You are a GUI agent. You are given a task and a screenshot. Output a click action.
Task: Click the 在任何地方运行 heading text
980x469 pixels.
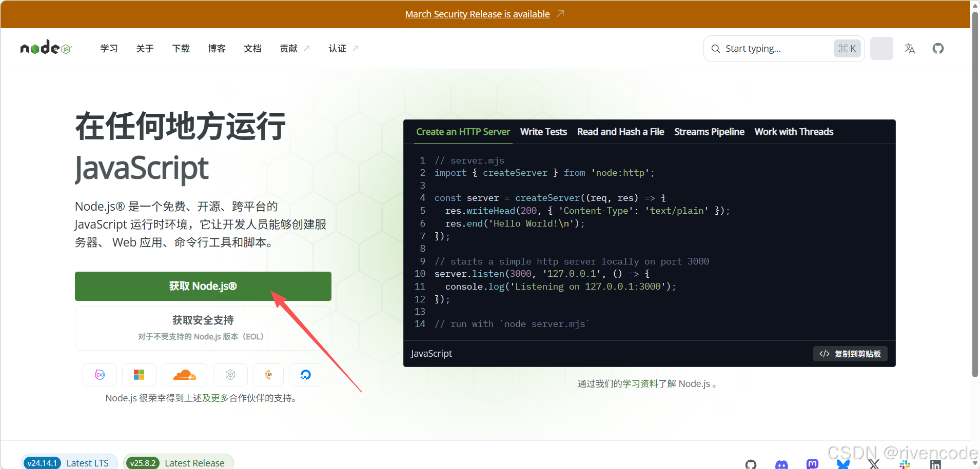click(x=181, y=126)
